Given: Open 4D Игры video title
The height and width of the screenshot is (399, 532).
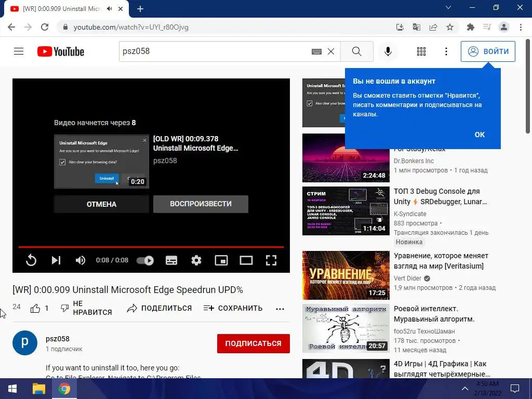Looking at the screenshot, I should (x=442, y=369).
